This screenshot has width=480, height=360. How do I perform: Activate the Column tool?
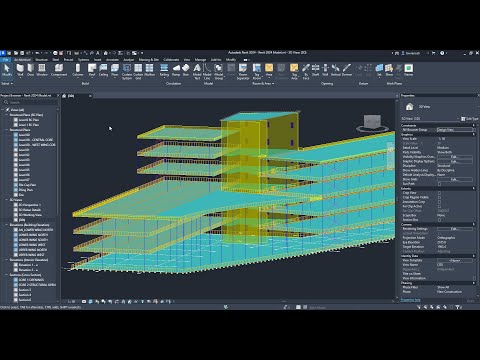tap(78, 70)
